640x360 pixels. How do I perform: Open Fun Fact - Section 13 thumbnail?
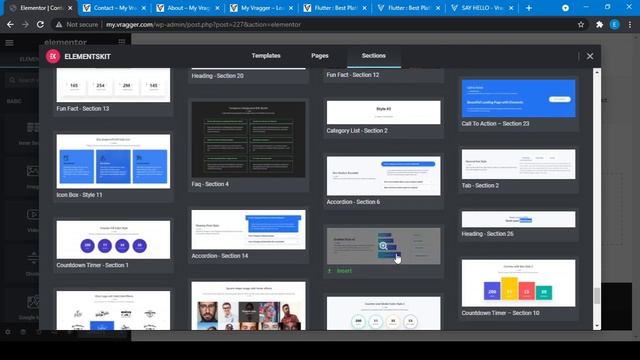point(113,85)
